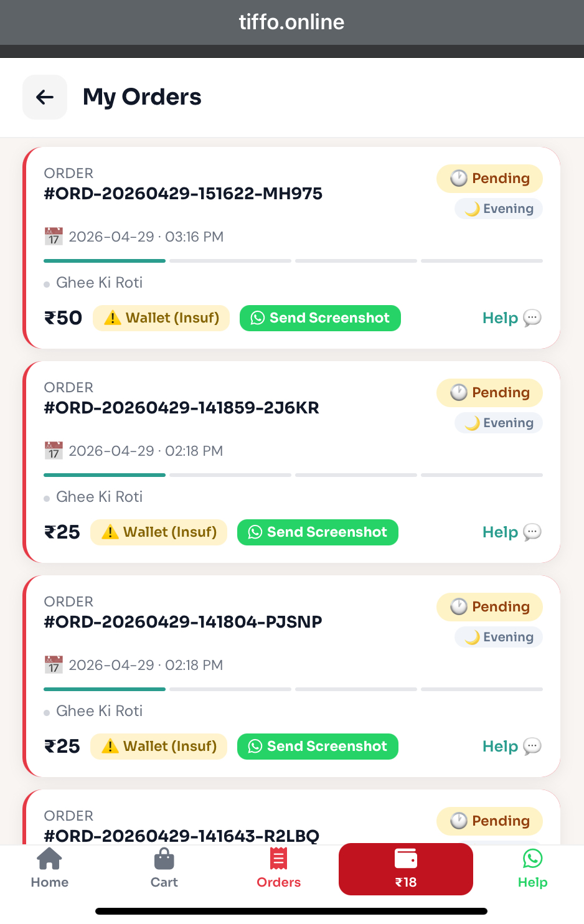The height and width of the screenshot is (924, 584).
Task: Tap the tiffo.online address bar
Action: pos(292,22)
